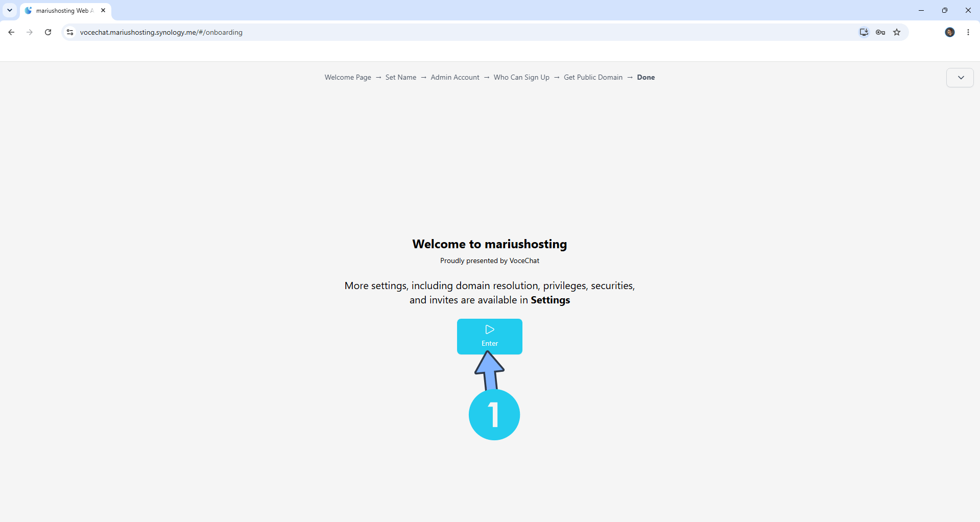Screen dimensions: 980x522
Task: Minimize the Chrome window
Action: [921, 10]
